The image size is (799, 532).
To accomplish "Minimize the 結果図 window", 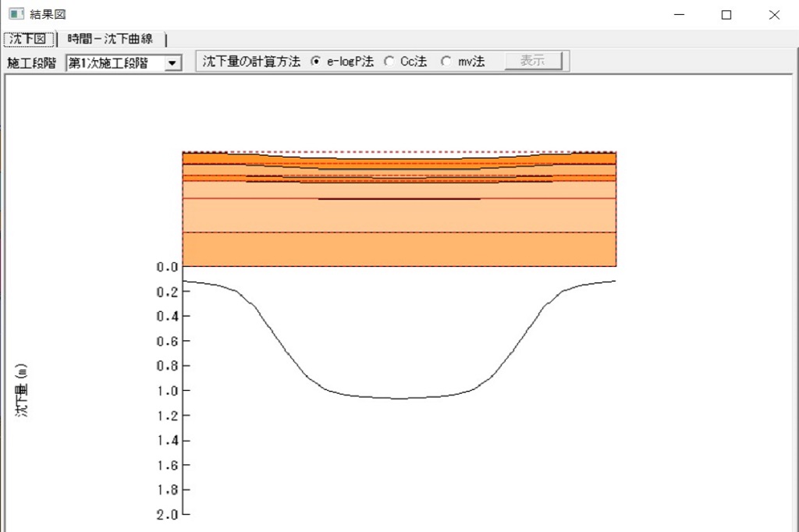I will pos(680,15).
